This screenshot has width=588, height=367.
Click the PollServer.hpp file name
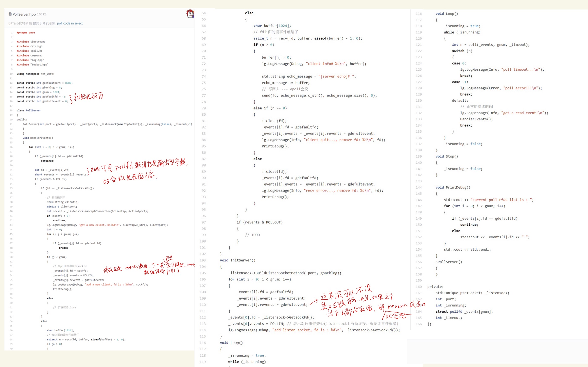click(x=24, y=14)
